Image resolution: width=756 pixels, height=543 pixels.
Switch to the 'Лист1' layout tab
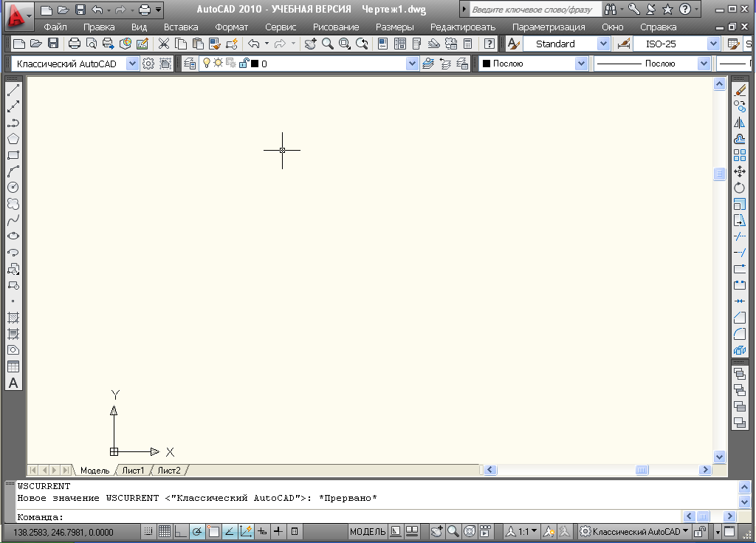133,470
